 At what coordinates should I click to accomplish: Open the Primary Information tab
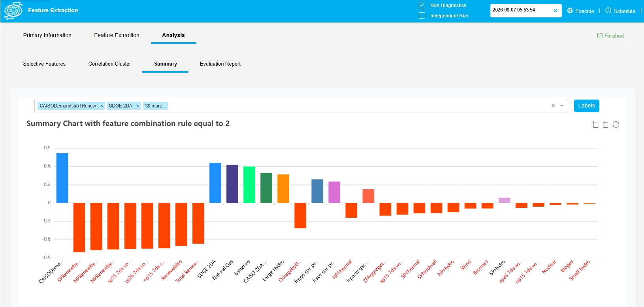pos(47,35)
